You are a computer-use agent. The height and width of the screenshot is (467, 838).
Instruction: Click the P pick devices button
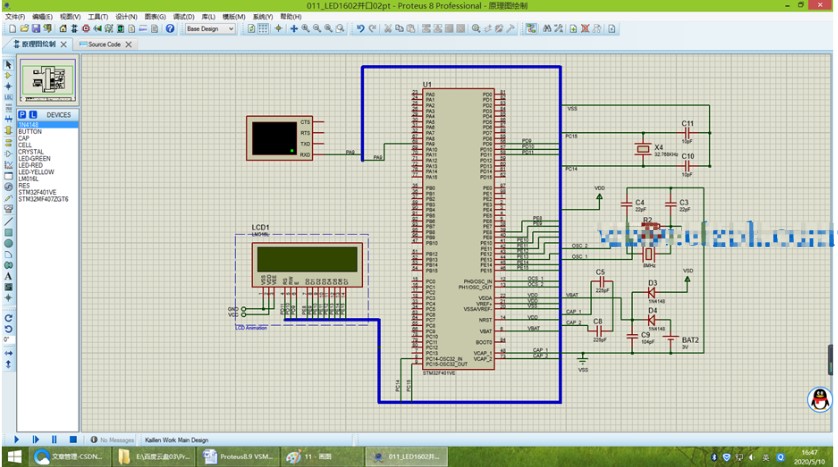pos(22,114)
